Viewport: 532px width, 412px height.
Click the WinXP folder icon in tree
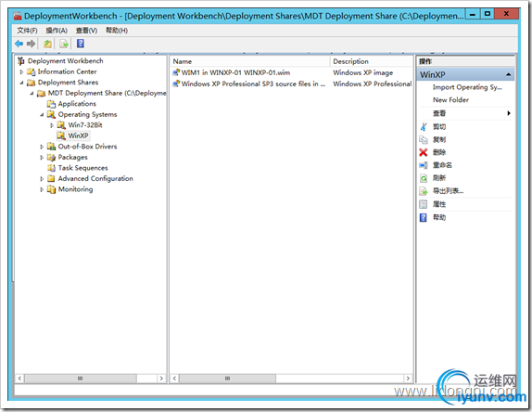coord(61,135)
